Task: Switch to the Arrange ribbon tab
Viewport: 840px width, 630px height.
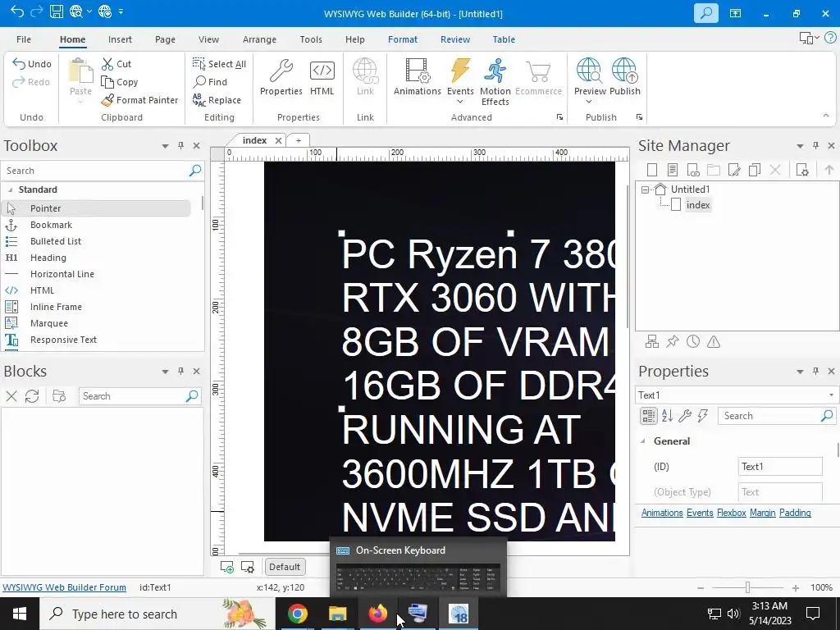Action: click(x=259, y=39)
